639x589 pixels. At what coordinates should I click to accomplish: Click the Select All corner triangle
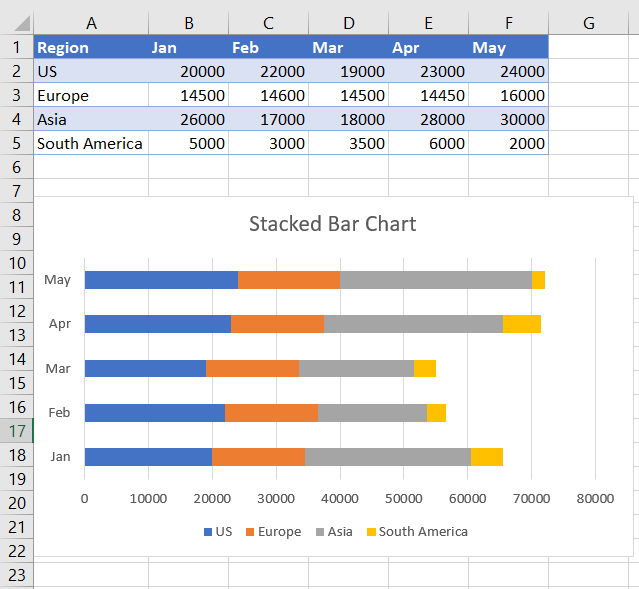coord(22,24)
